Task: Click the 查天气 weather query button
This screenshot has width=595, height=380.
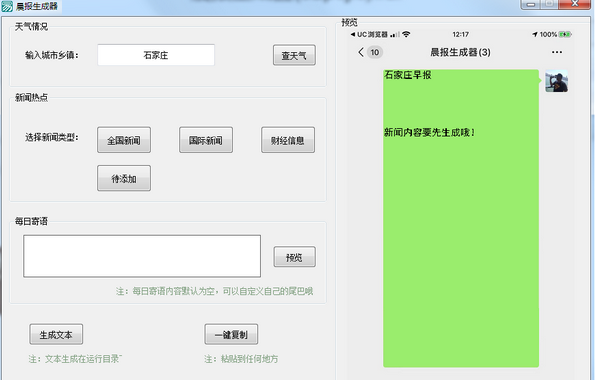Action: [x=294, y=55]
